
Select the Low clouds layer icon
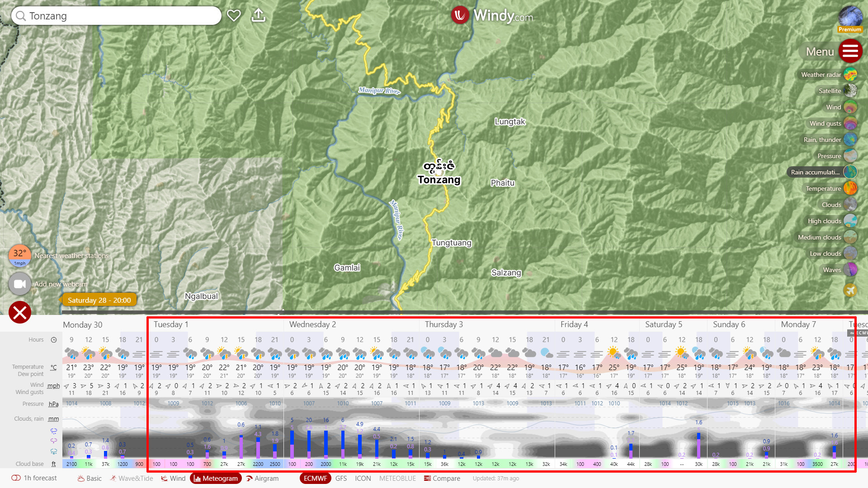pyautogui.click(x=850, y=253)
